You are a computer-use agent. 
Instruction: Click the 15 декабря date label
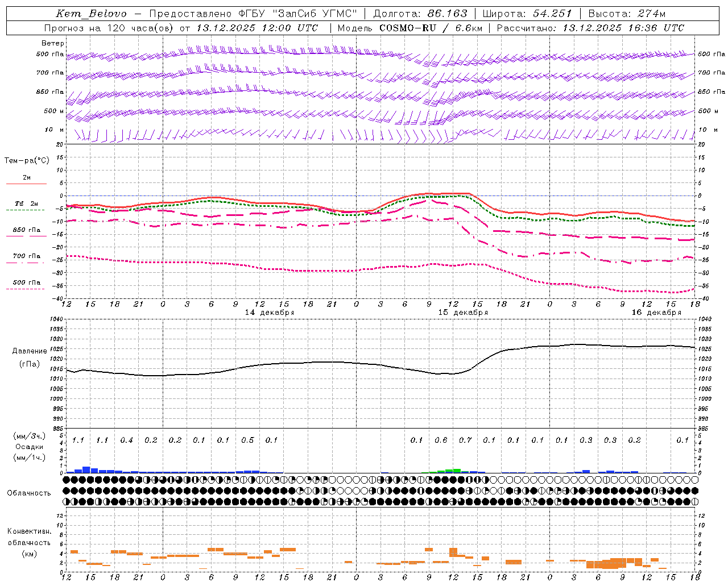(x=463, y=313)
